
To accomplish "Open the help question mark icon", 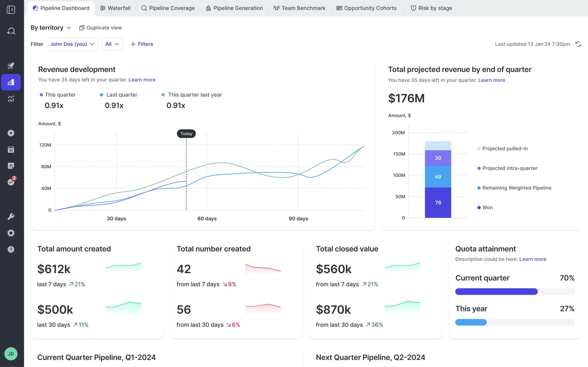I will click(11, 249).
